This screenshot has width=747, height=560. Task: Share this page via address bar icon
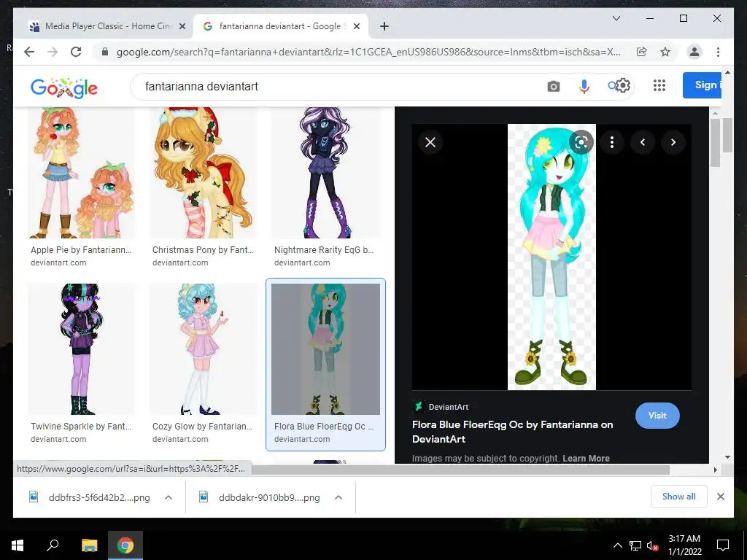(641, 52)
